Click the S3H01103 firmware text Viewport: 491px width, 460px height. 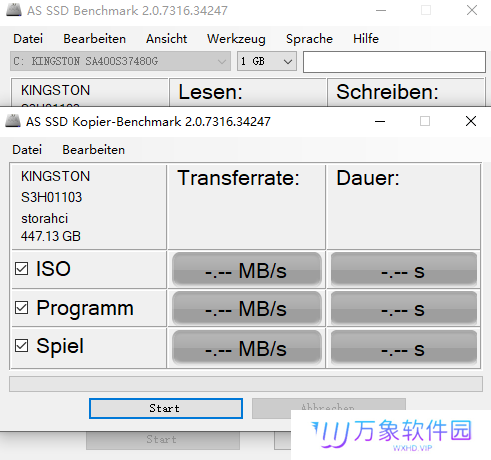[51, 197]
